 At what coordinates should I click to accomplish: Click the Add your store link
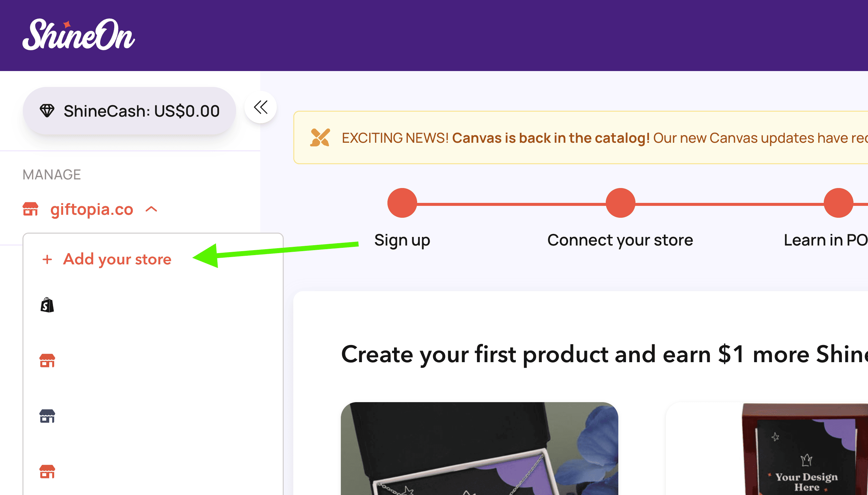[117, 259]
